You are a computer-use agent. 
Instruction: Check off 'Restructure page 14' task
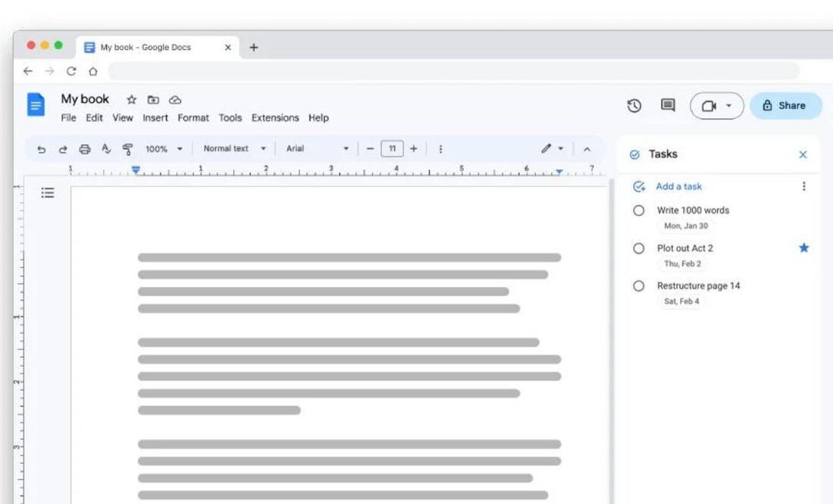tap(638, 286)
